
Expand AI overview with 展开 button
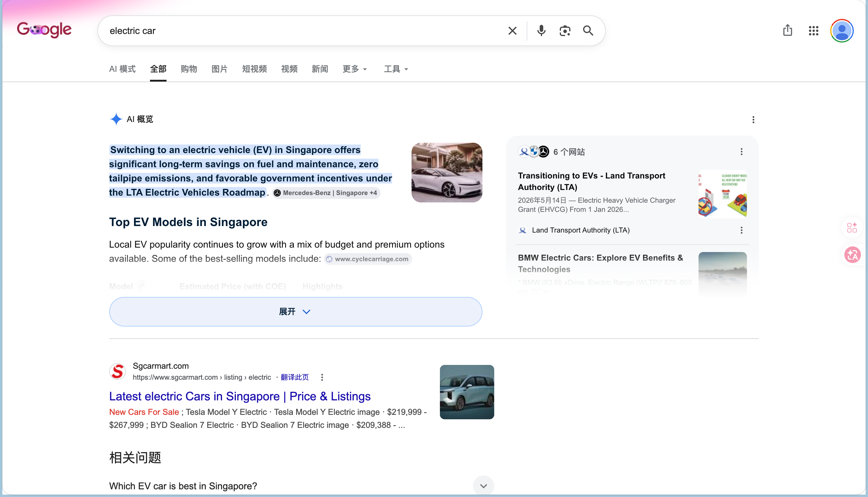pyautogui.click(x=295, y=312)
